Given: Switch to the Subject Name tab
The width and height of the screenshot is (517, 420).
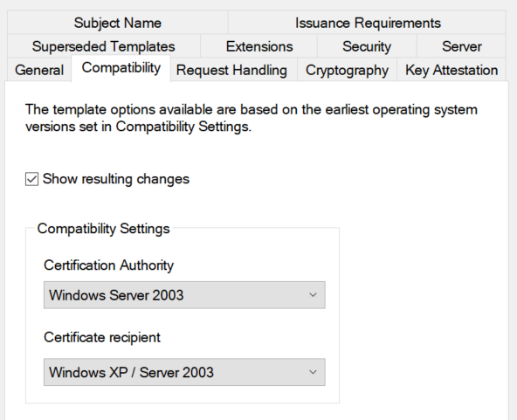Looking at the screenshot, I should [x=117, y=23].
